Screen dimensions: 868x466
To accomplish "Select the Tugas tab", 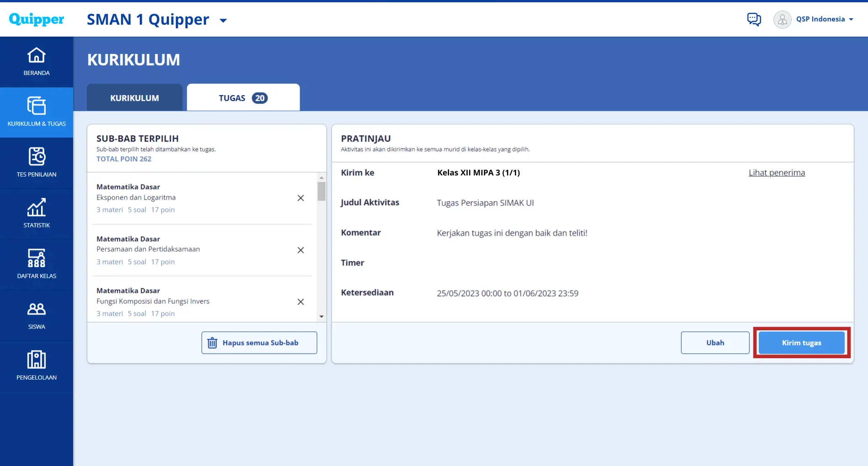I will click(243, 98).
